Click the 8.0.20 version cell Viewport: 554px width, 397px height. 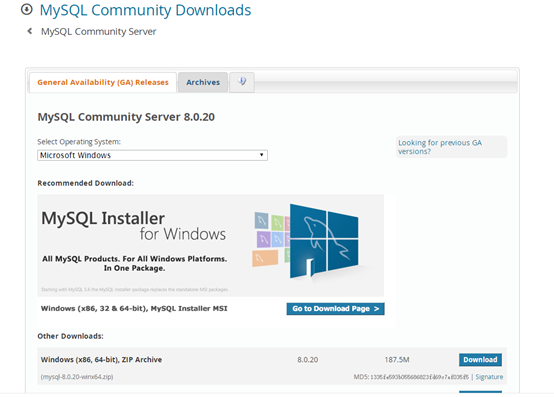(307, 360)
